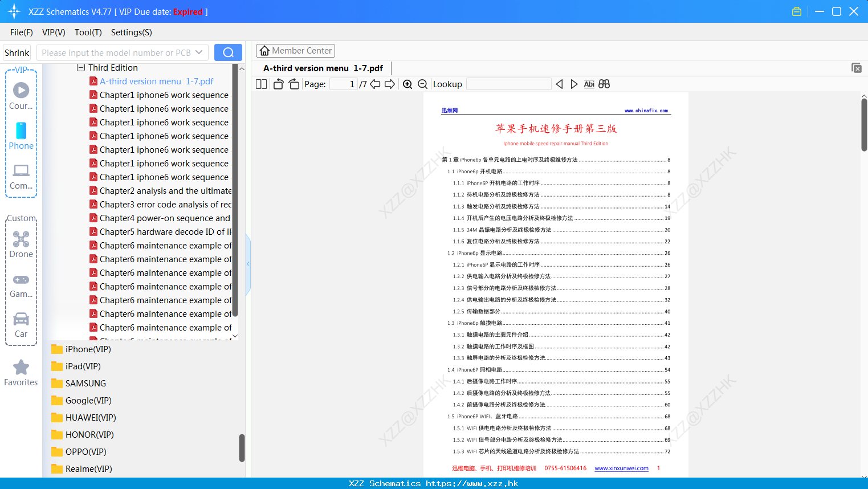Screen dimensions: 868x489
Task: Select the Car category icon
Action: tap(21, 324)
